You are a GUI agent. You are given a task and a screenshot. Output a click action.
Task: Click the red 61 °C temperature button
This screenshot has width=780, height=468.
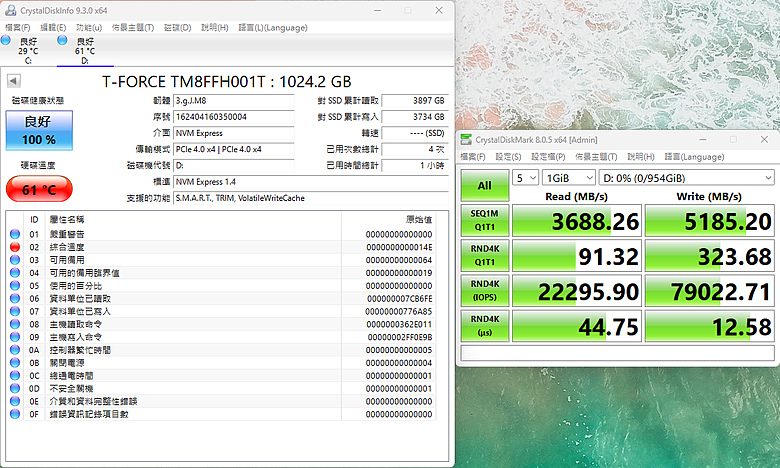pyautogui.click(x=39, y=189)
